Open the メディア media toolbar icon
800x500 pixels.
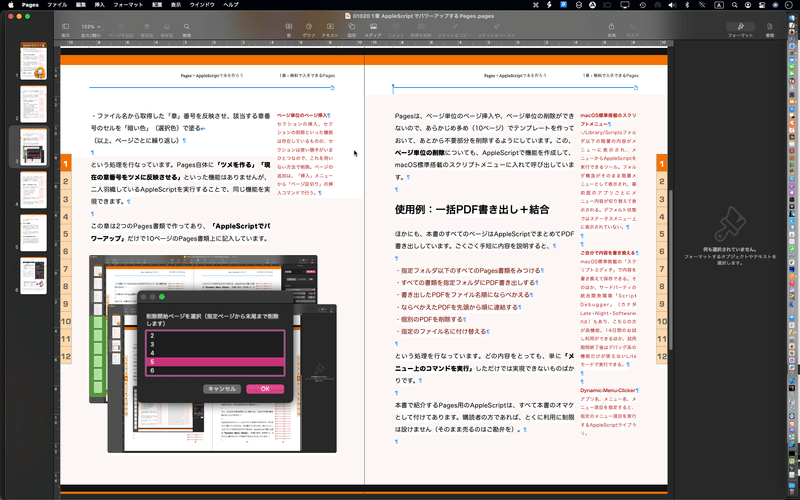point(373,27)
